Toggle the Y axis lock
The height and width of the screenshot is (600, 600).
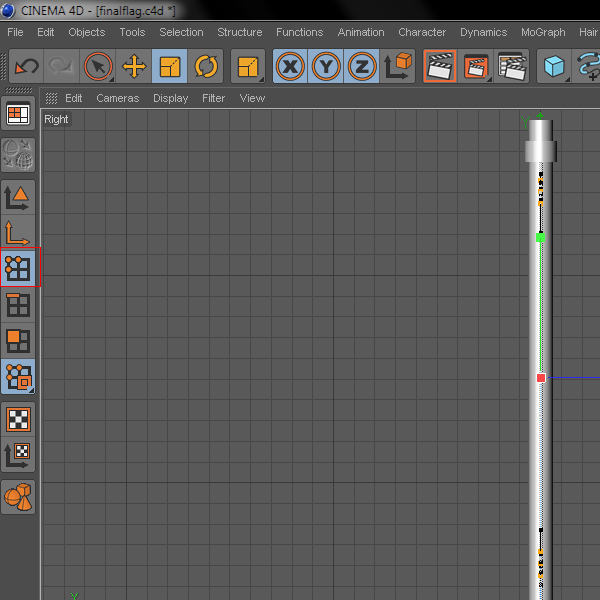click(x=326, y=66)
